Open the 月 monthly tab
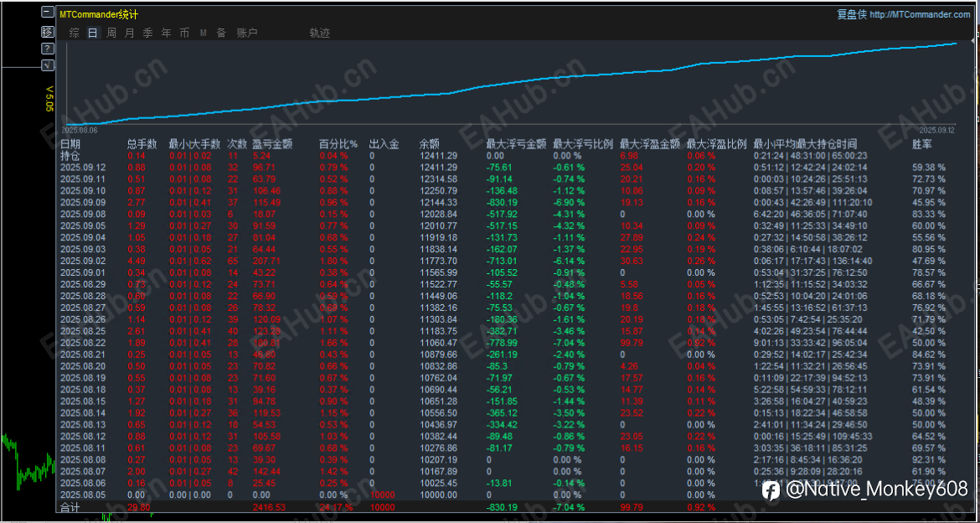980x523 pixels. pos(129,34)
